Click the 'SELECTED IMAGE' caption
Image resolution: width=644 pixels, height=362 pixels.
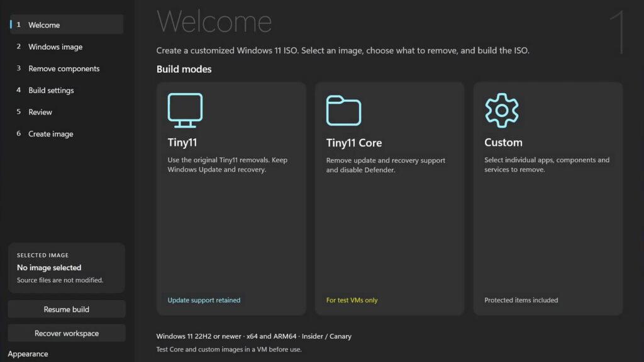pyautogui.click(x=43, y=255)
